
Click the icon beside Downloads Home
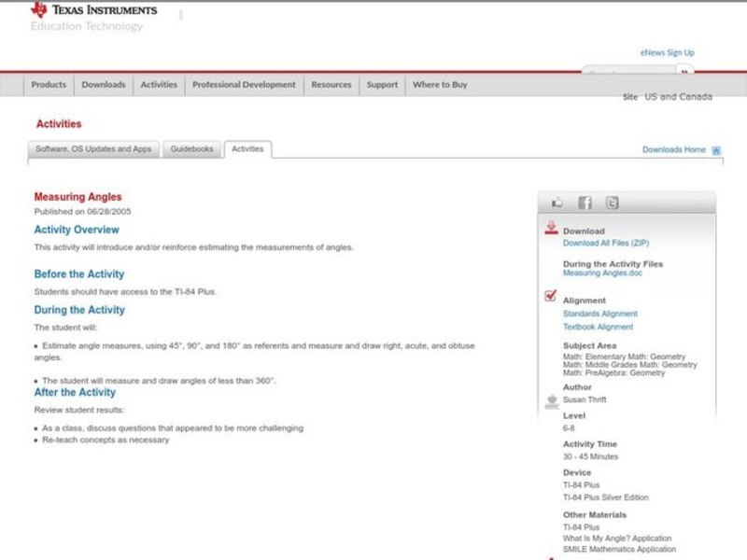[x=716, y=150]
